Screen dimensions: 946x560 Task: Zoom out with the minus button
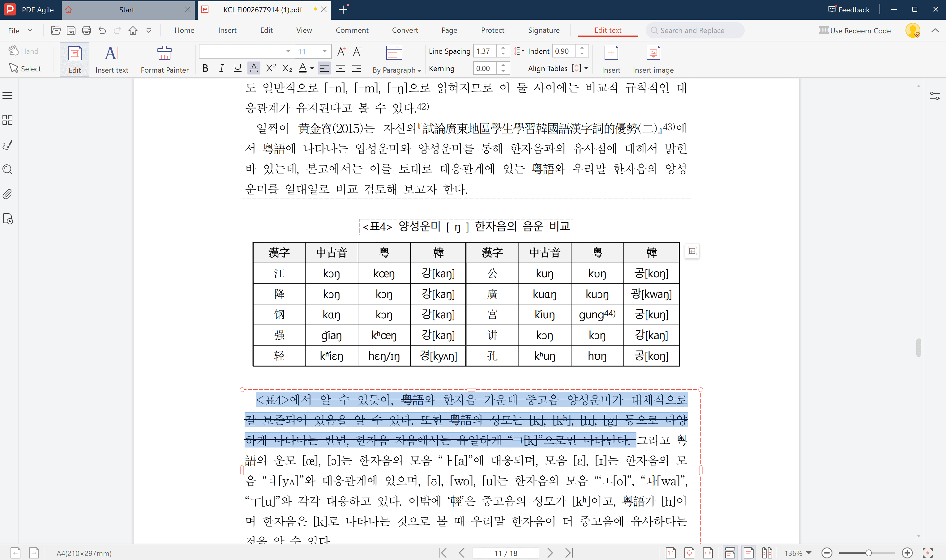pyautogui.click(x=827, y=553)
